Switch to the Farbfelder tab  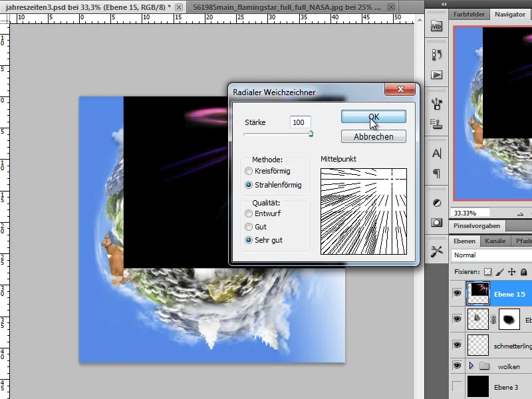[x=469, y=14]
